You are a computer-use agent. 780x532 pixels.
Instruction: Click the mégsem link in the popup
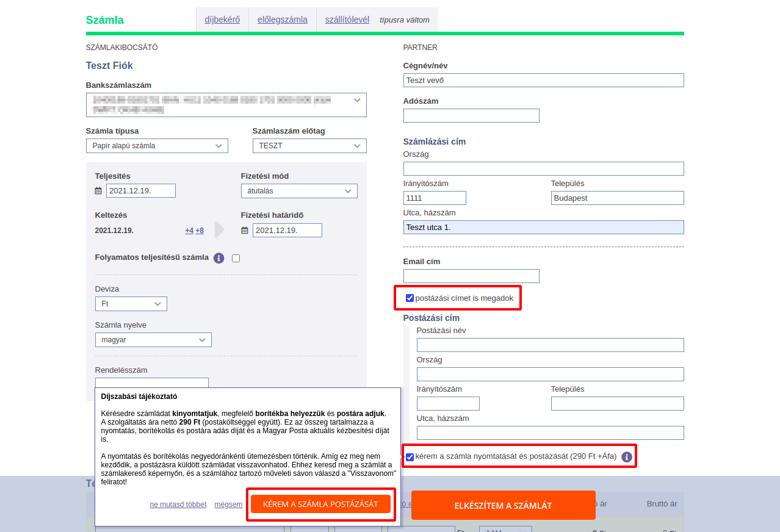[x=228, y=505]
